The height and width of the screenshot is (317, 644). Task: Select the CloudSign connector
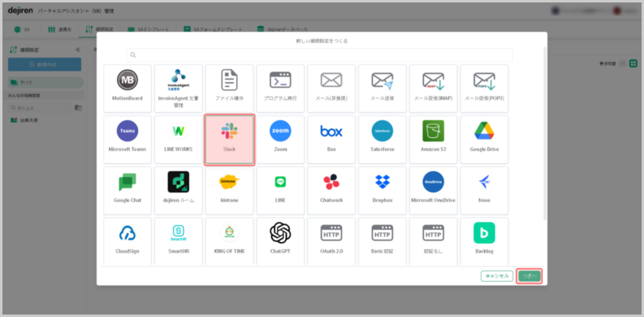coord(127,241)
